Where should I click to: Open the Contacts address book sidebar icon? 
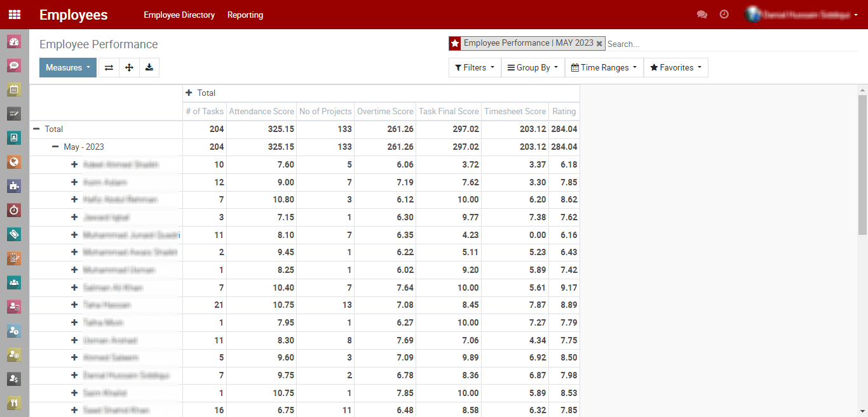pos(14,138)
